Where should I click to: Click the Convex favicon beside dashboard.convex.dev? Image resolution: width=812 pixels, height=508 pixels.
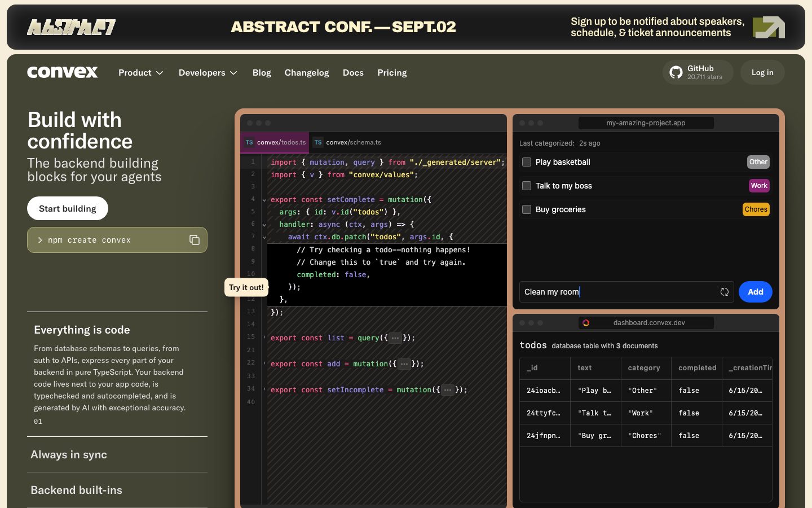coord(586,323)
